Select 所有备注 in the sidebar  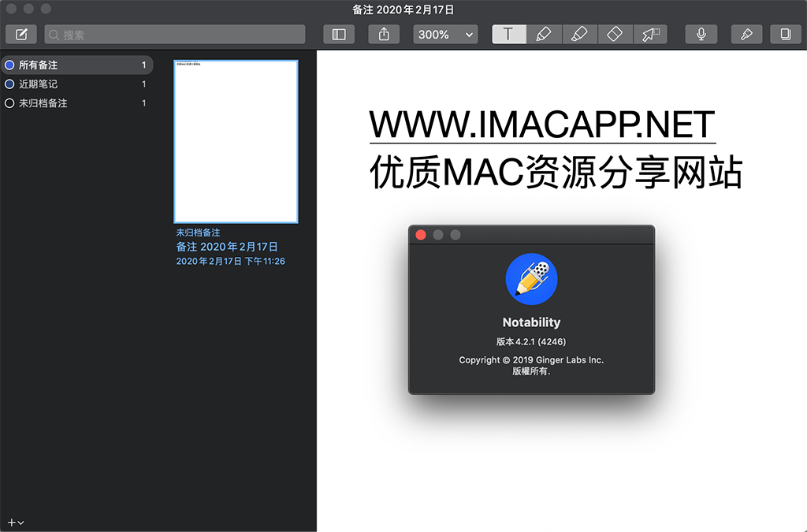[x=77, y=65]
